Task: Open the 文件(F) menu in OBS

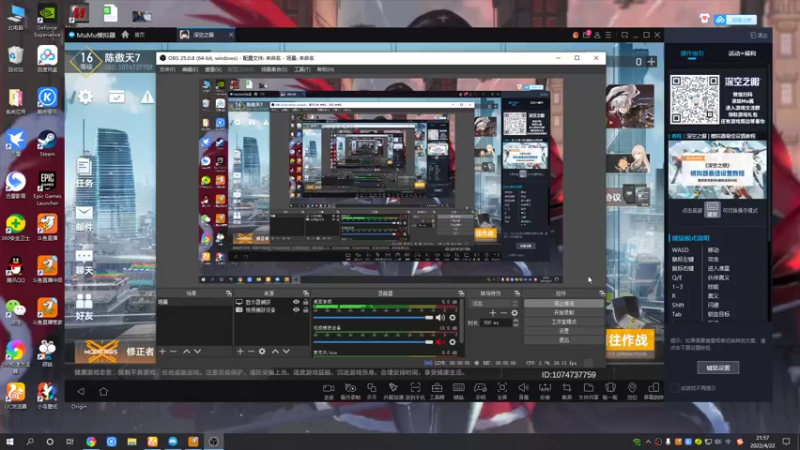Action: pyautogui.click(x=167, y=69)
